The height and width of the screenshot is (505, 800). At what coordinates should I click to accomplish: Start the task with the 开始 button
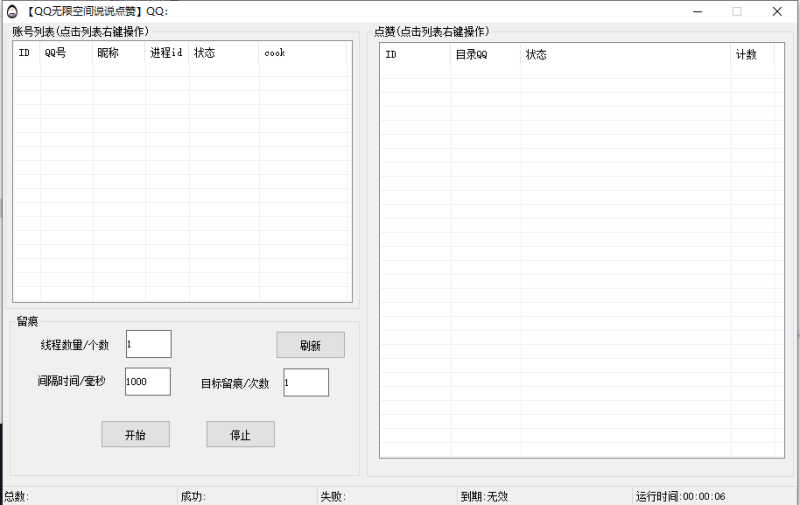(135, 434)
